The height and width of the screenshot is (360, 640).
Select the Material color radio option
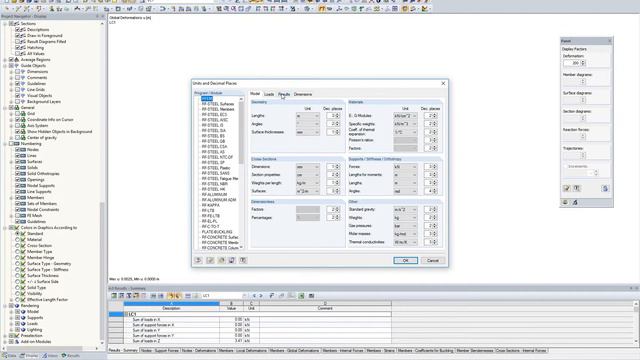click(x=18, y=240)
